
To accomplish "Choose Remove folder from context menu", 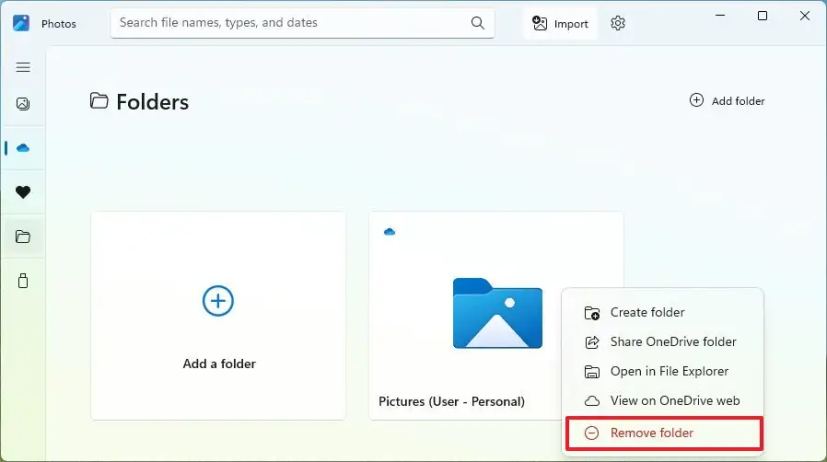I will point(663,433).
